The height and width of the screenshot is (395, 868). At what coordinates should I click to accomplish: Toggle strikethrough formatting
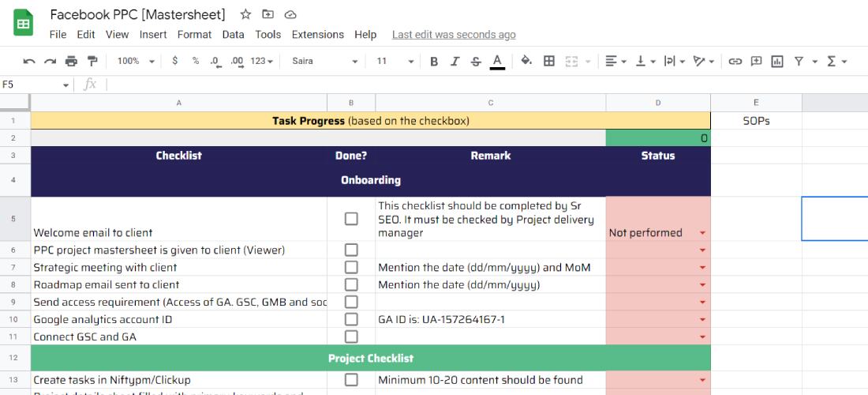(476, 62)
